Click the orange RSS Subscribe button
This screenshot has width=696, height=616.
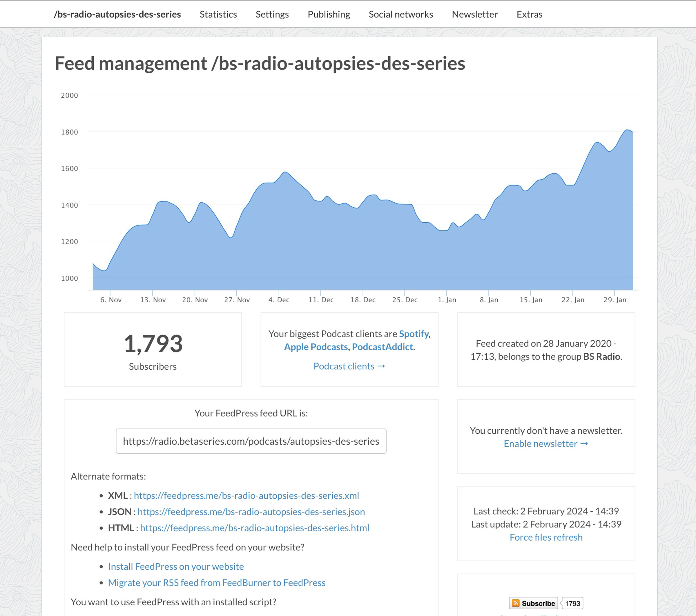point(533,603)
